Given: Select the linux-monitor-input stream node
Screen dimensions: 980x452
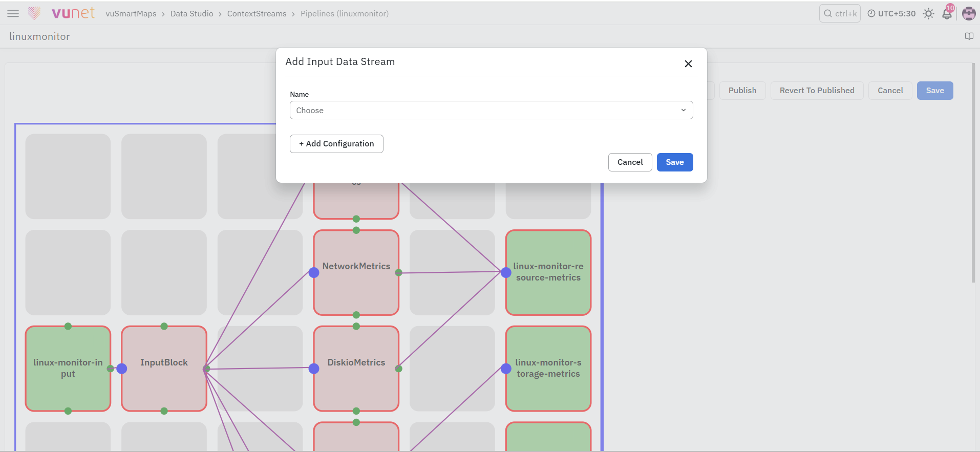Looking at the screenshot, I should (68, 369).
